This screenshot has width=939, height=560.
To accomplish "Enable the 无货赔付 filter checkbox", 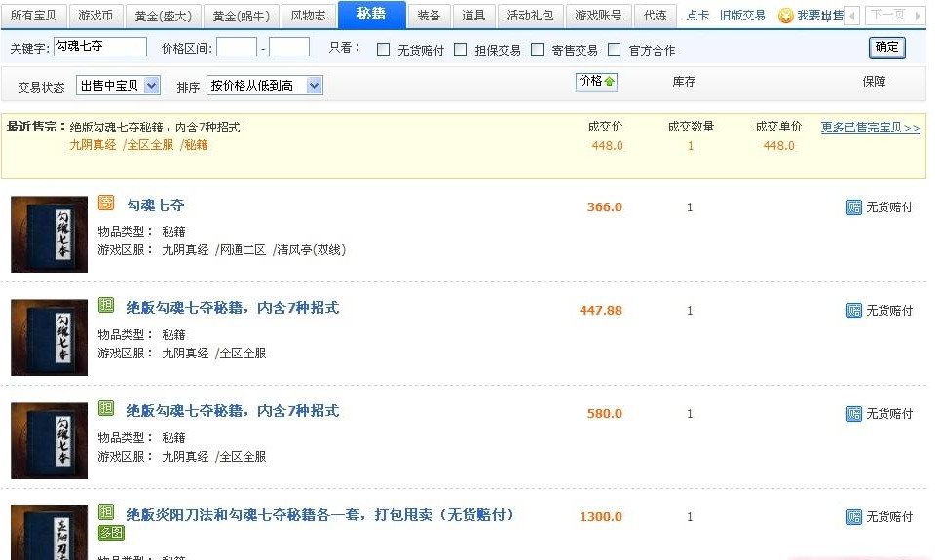I will click(x=383, y=50).
